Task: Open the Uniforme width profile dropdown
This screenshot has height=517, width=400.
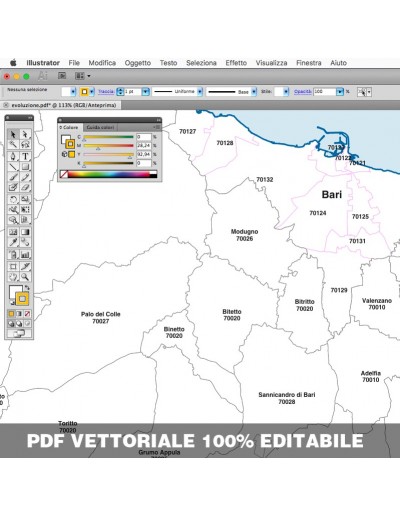Action: (x=200, y=92)
